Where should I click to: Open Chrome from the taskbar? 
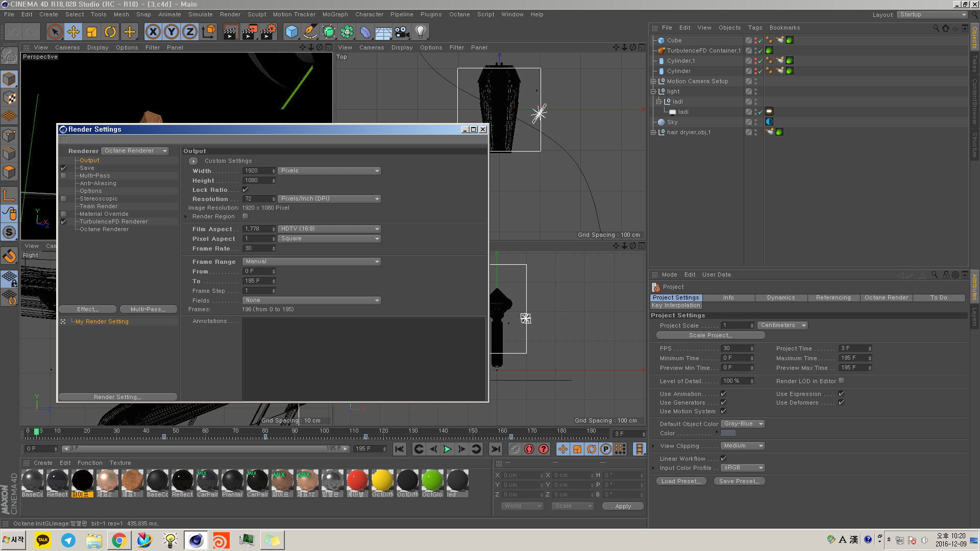[x=119, y=540]
